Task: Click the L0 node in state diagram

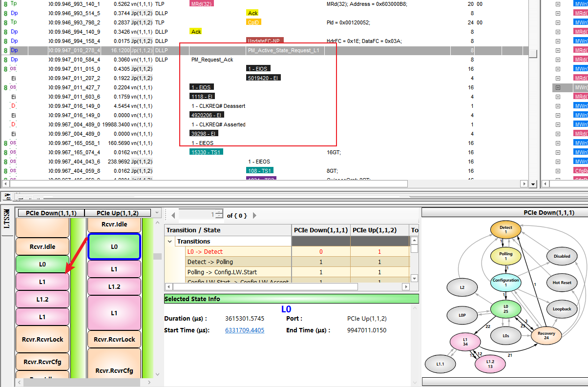Action: point(506,308)
